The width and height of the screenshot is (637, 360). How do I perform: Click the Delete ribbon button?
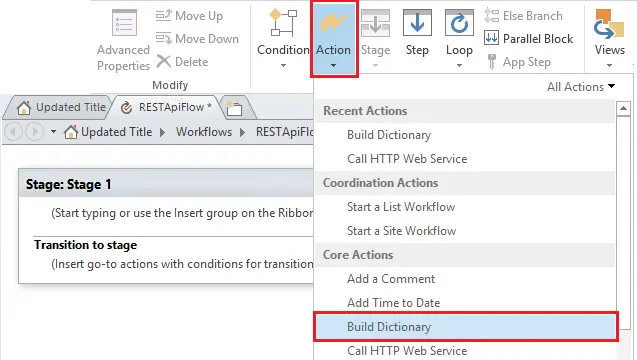click(x=182, y=62)
